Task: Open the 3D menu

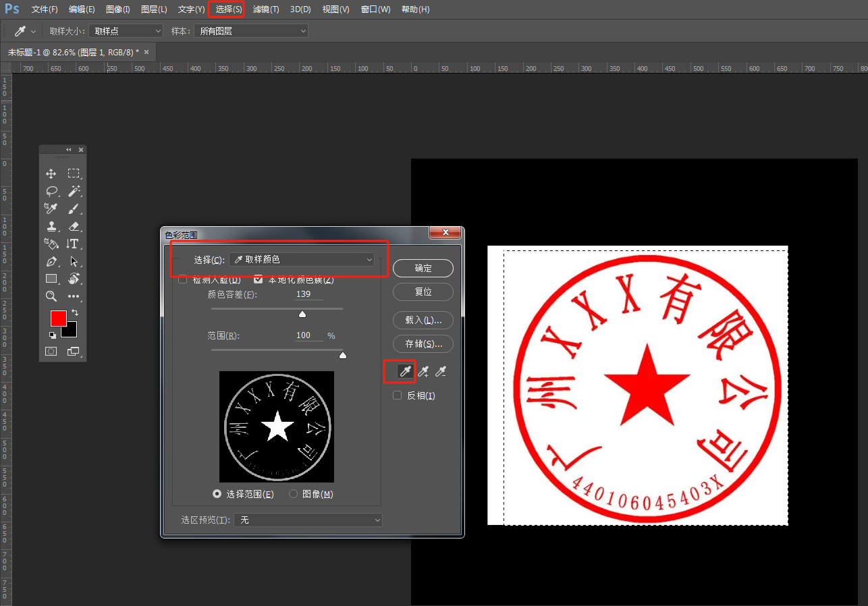Action: tap(300, 9)
